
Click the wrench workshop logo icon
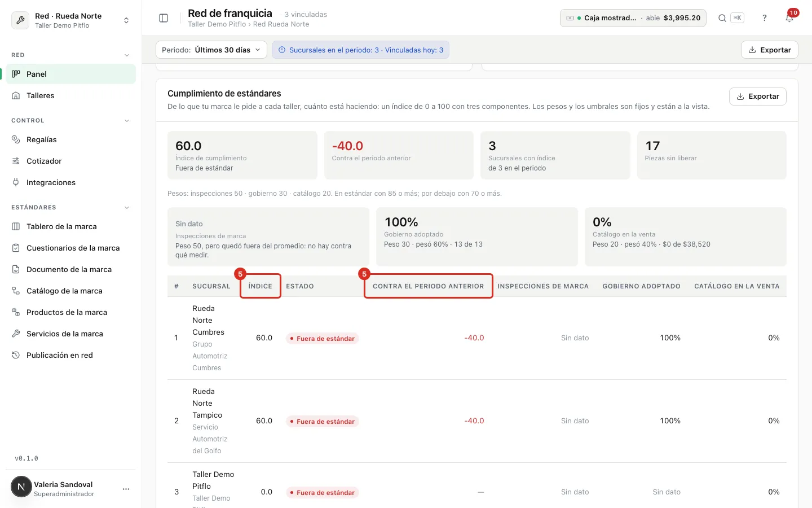pyautogui.click(x=20, y=20)
